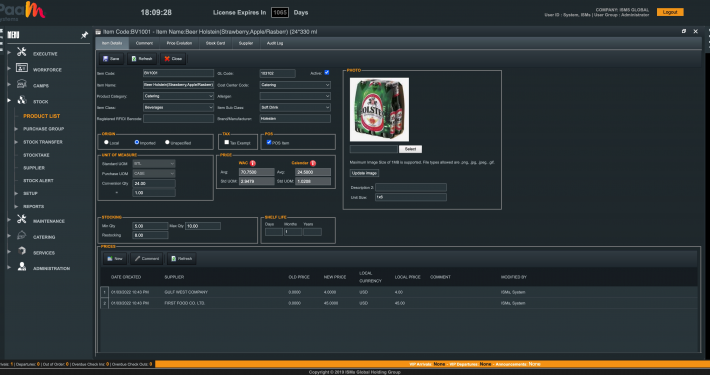The width and height of the screenshot is (710, 375).
Task: Click the Holsten beer product photo
Action: [379, 109]
